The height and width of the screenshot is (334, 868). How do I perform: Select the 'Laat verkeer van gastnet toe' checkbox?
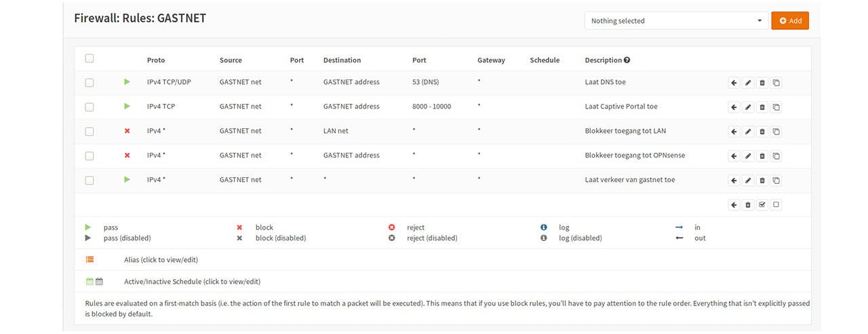(x=90, y=181)
